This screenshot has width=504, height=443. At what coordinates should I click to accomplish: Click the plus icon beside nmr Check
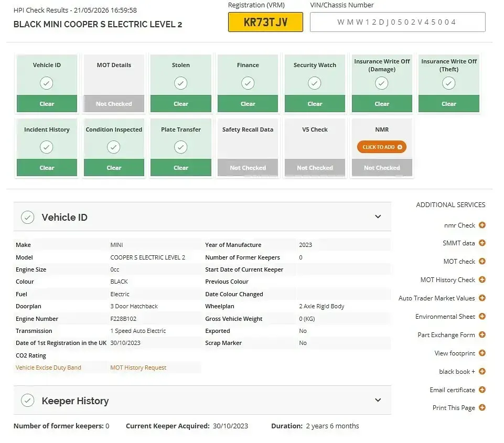pos(482,225)
